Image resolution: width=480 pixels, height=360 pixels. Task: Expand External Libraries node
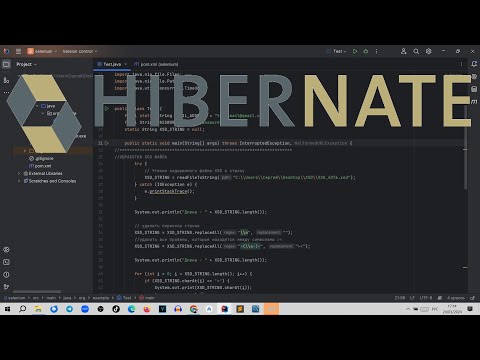[x=19, y=174]
